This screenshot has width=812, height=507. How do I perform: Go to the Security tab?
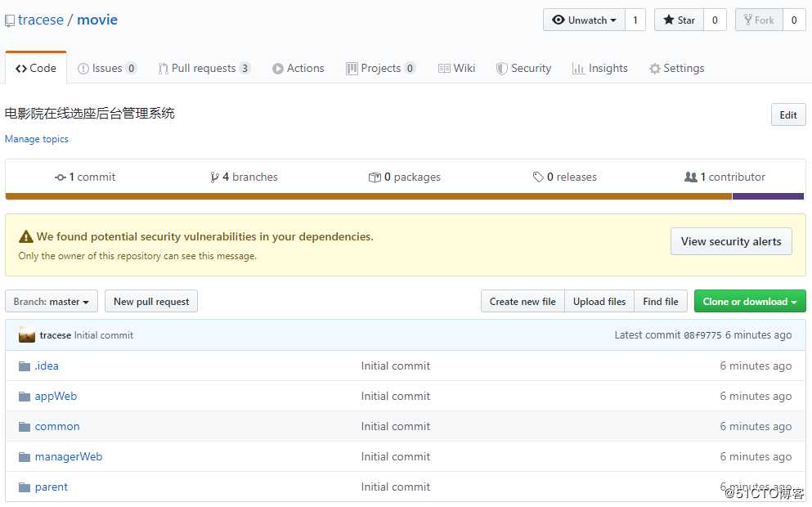[523, 68]
